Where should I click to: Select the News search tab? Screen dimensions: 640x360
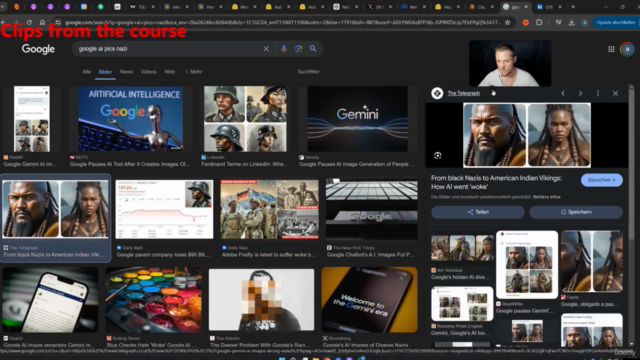pyautogui.click(x=126, y=72)
